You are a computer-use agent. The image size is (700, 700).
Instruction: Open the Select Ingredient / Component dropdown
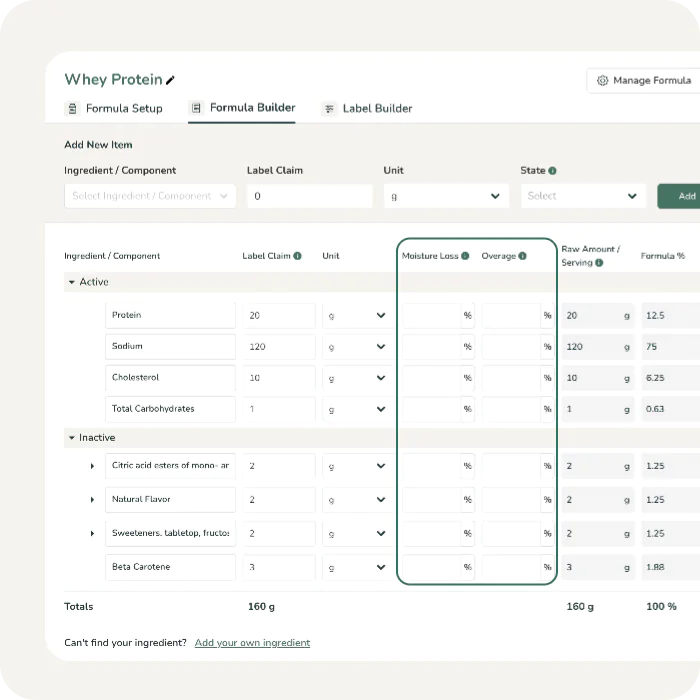tap(150, 196)
